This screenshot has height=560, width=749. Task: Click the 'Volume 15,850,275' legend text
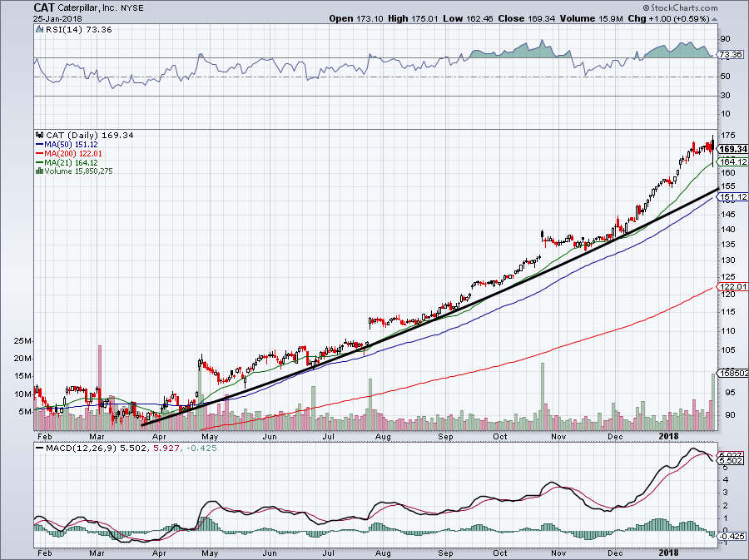(79, 171)
